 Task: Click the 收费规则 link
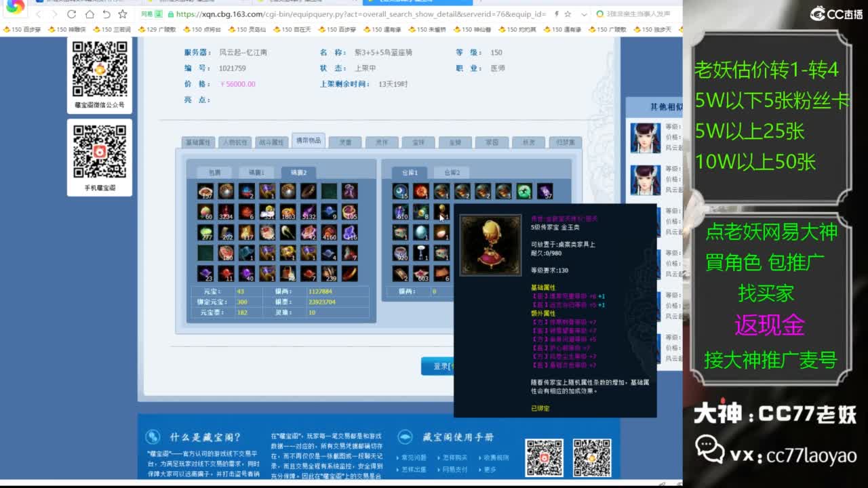(496, 457)
